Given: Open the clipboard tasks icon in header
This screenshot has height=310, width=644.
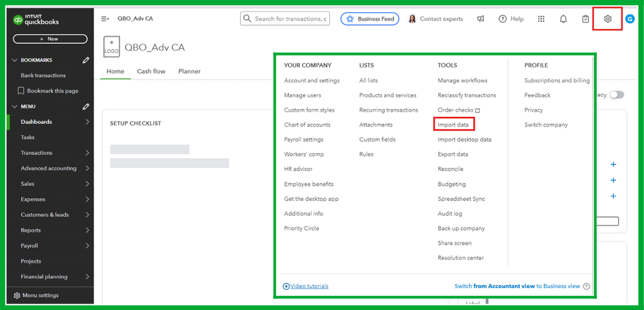Looking at the screenshot, I should pos(586,19).
